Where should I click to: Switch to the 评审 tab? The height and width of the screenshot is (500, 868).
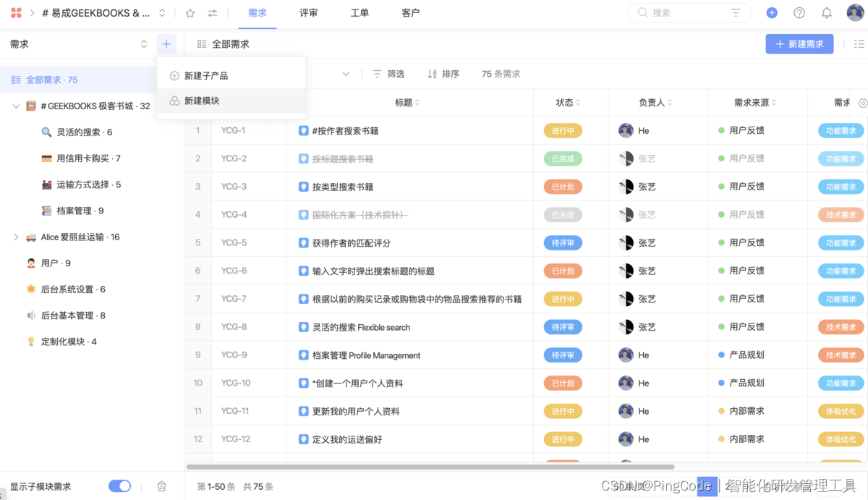(309, 13)
